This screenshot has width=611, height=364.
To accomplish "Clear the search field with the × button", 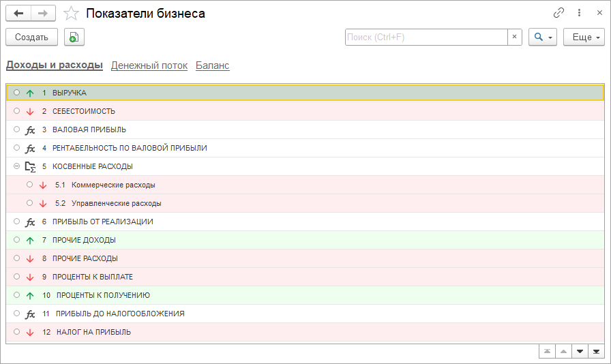I will tap(515, 37).
